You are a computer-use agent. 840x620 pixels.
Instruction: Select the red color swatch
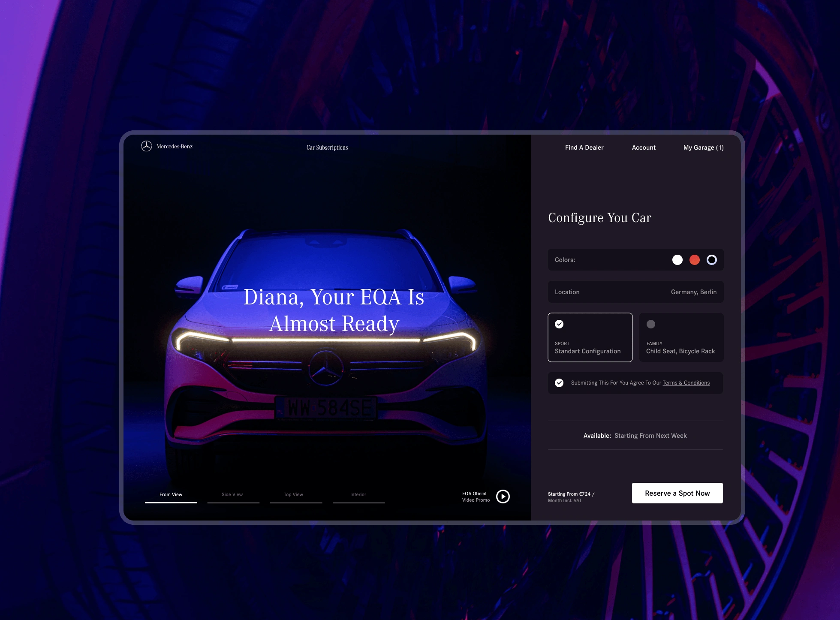click(x=695, y=260)
